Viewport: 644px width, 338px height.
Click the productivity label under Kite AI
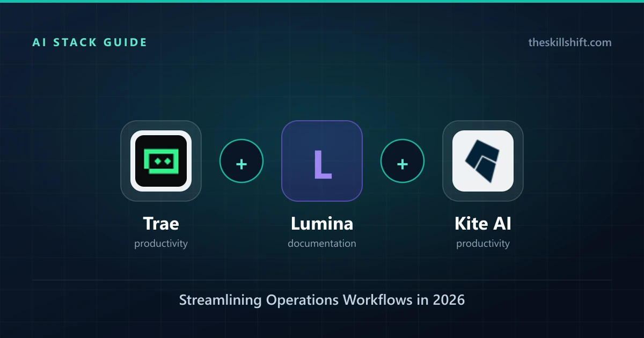483,244
